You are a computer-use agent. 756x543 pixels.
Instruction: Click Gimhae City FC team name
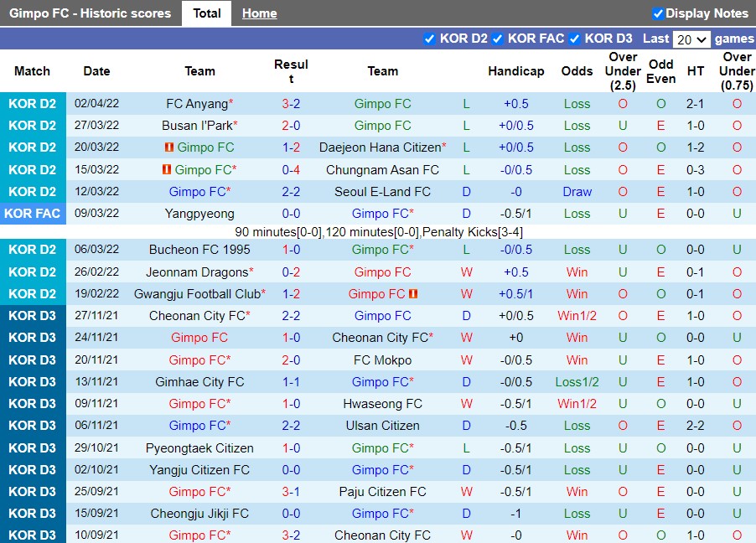pyautogui.click(x=199, y=382)
